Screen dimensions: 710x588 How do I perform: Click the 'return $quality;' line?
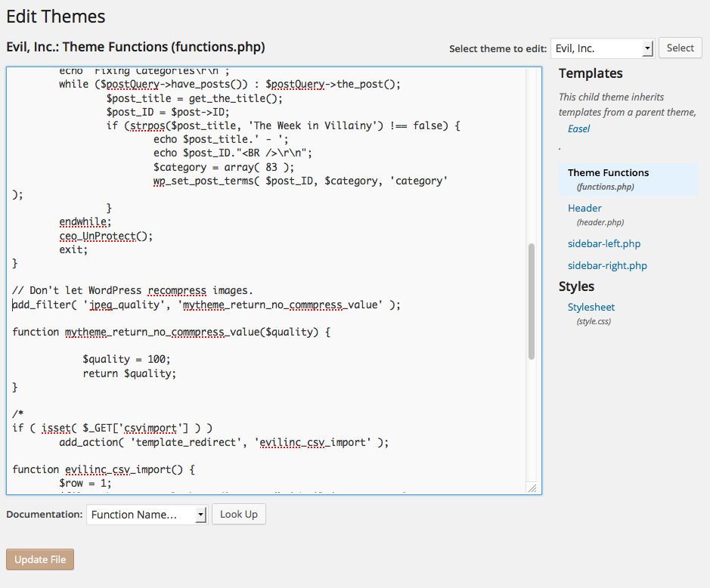(x=129, y=373)
